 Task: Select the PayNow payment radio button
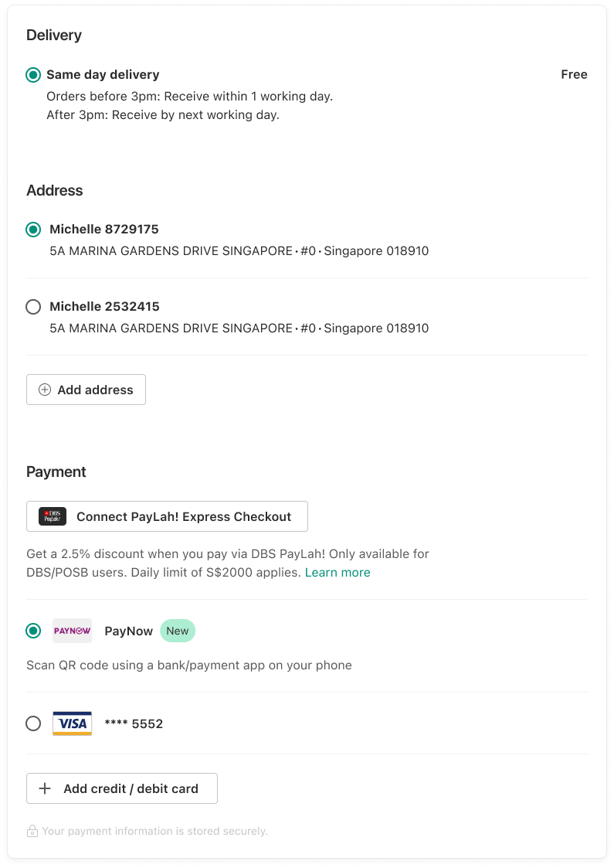pos(33,631)
